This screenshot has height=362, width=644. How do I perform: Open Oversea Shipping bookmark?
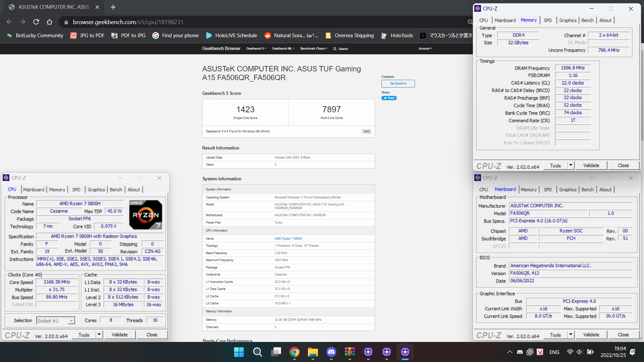[350, 36]
